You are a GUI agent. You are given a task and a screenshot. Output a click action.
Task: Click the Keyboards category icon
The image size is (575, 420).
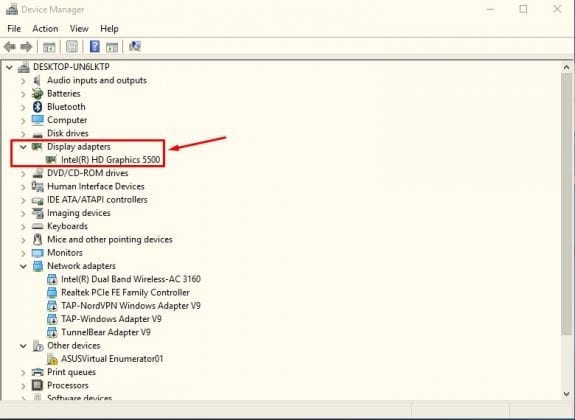pyautogui.click(x=37, y=226)
